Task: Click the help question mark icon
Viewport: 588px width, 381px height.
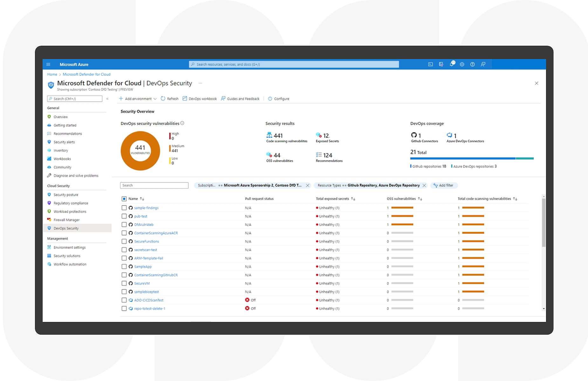Action: (472, 64)
